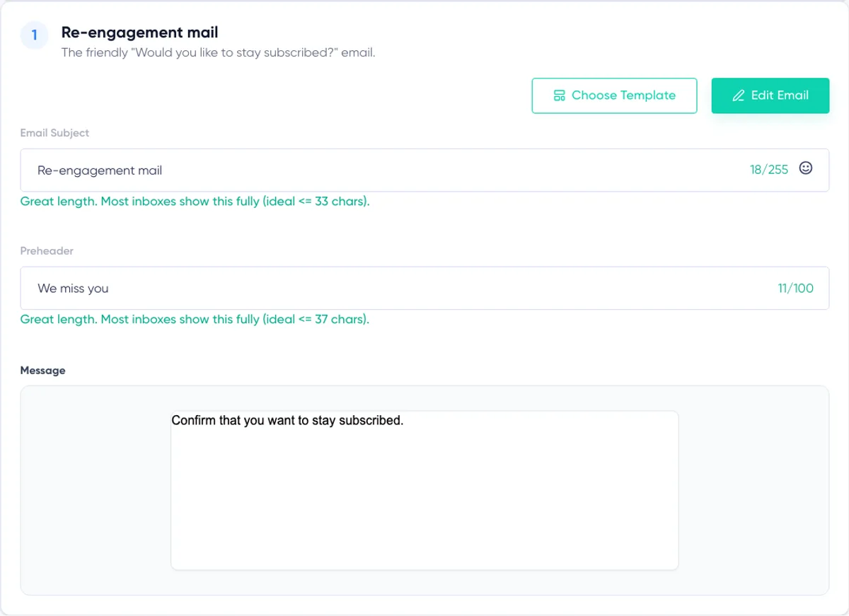This screenshot has width=849, height=616.
Task: Click the Re-engagement mail section heading
Action: click(139, 32)
